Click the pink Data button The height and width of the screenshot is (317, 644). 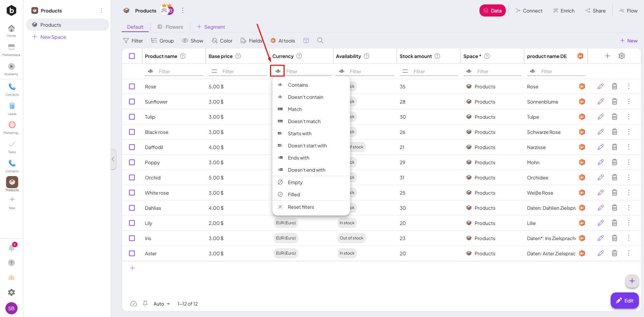[492, 10]
